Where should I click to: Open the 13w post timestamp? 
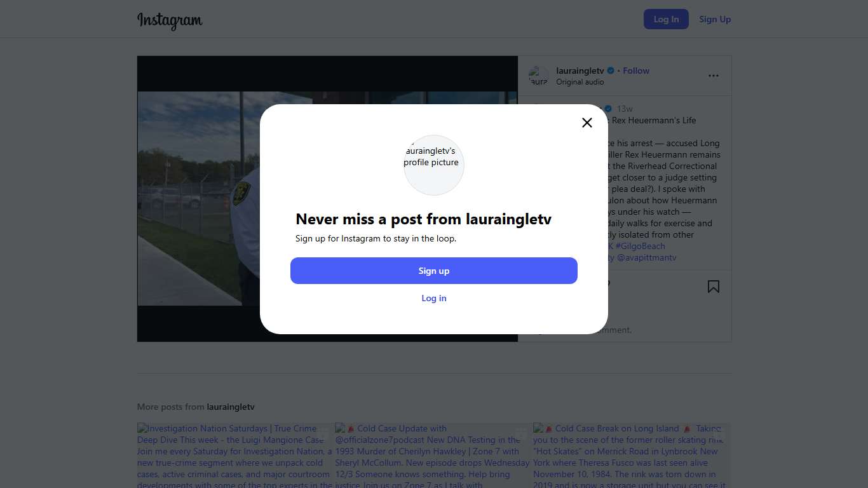tap(625, 109)
